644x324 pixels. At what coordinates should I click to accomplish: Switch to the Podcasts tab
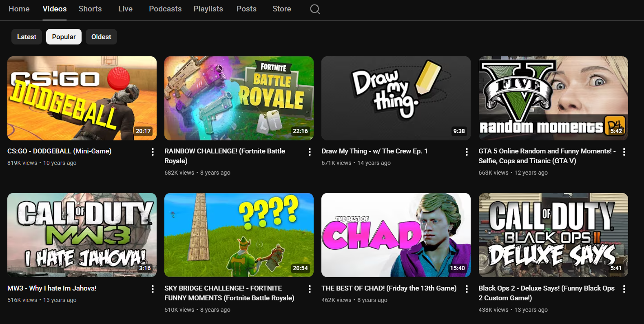(x=165, y=9)
